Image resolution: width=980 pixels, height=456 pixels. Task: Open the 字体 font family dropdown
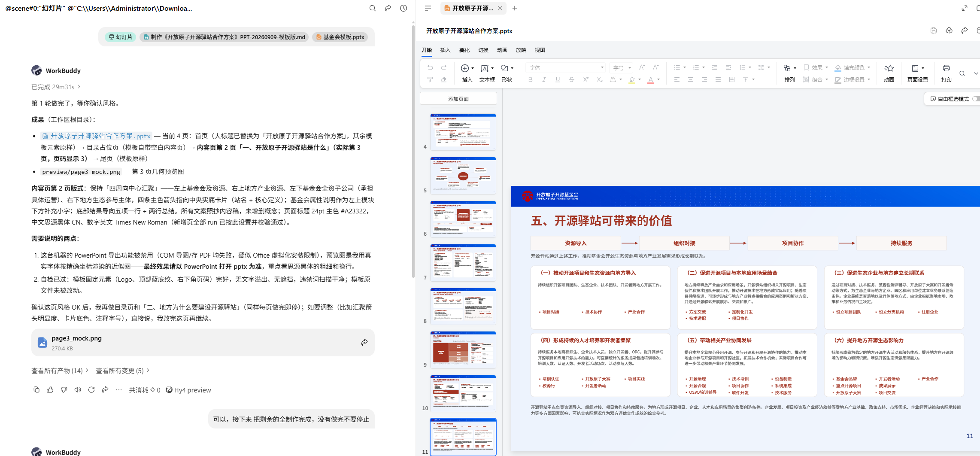click(565, 67)
